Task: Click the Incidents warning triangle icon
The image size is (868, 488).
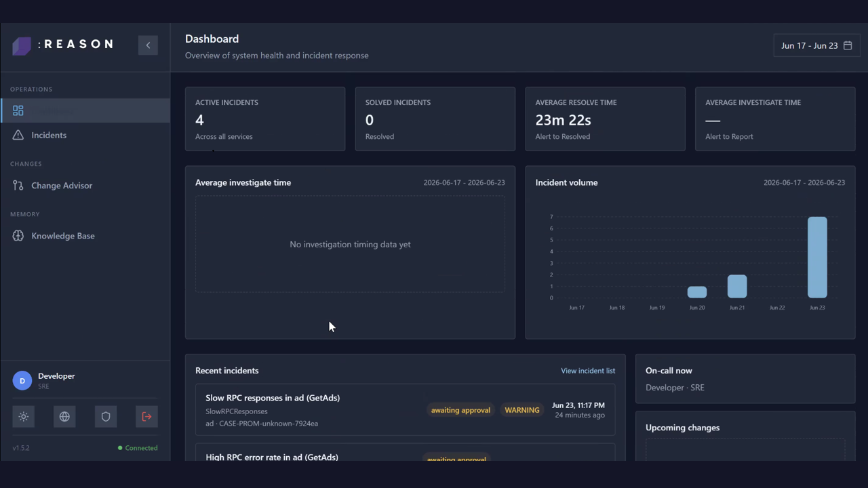Action: tap(18, 136)
